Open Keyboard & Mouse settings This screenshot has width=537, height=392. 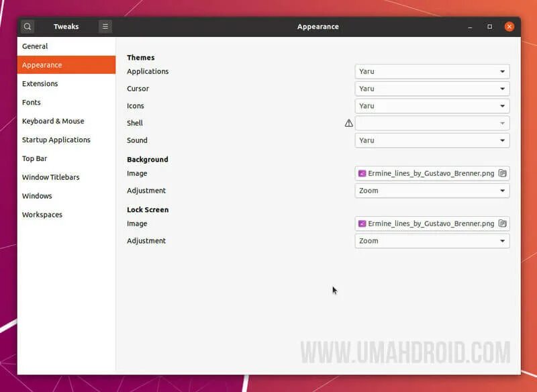[66, 121]
